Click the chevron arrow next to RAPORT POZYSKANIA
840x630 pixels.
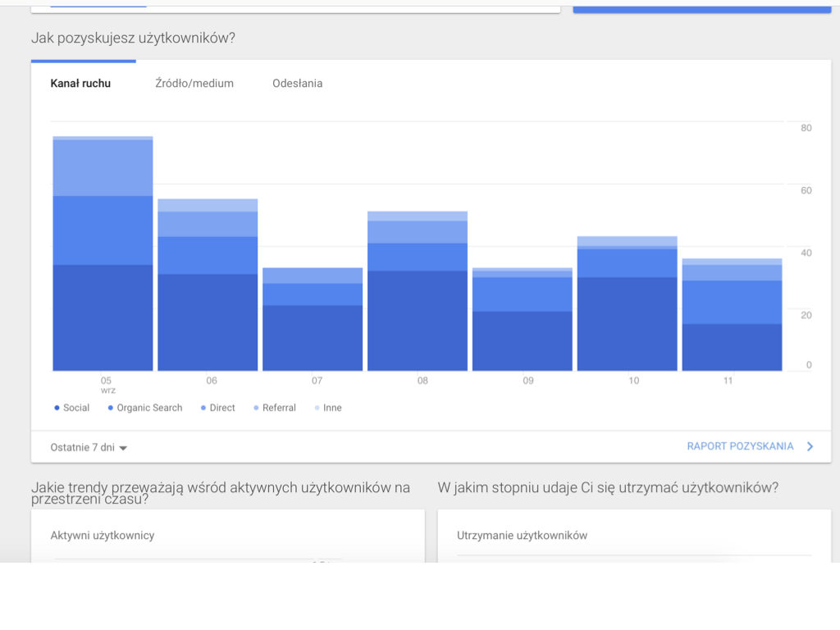click(810, 446)
